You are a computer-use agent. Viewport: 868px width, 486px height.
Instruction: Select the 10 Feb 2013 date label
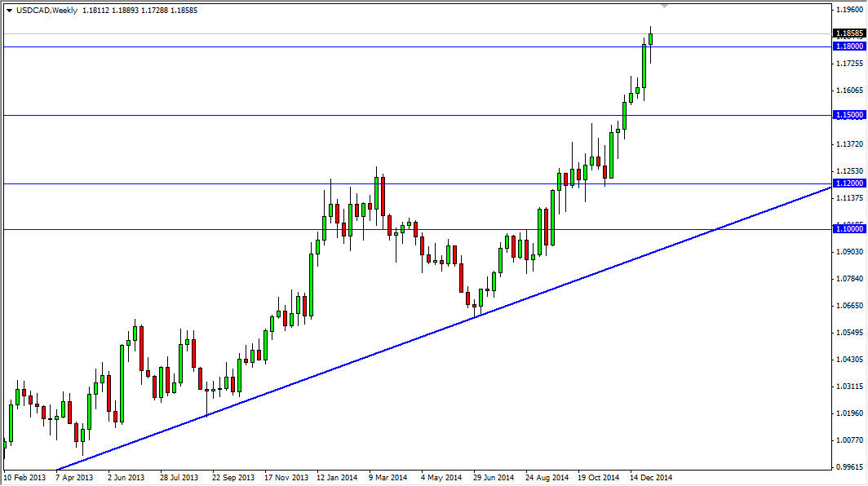(x=24, y=477)
